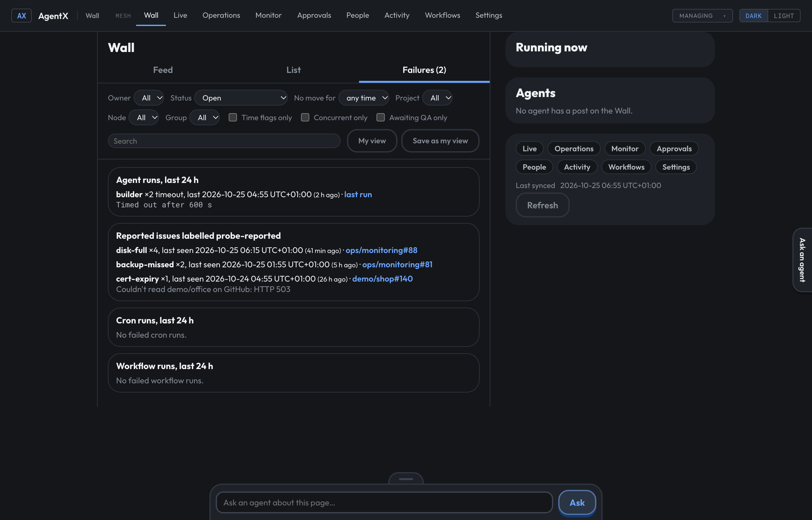Select the Failures (2) tab

tap(424, 70)
